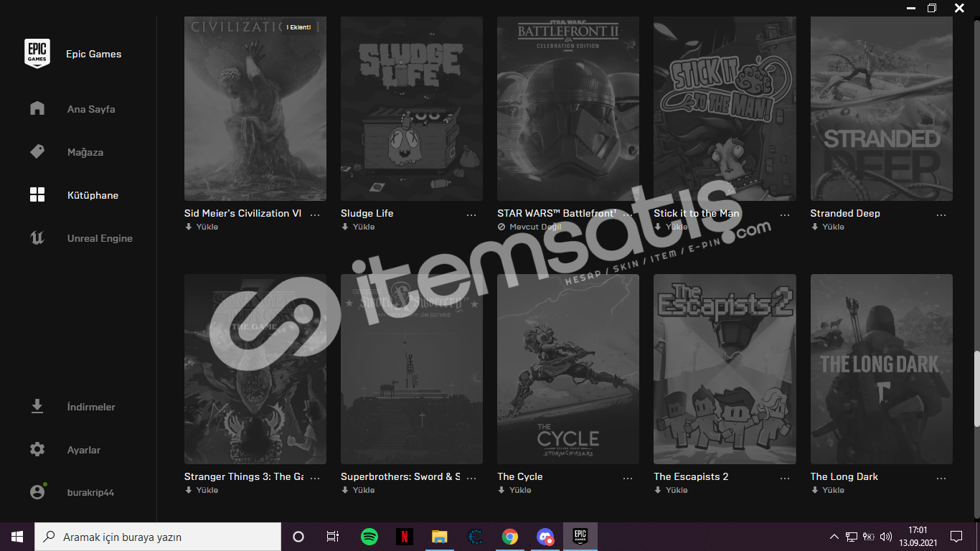Click Yükle under The Cycle

pos(514,490)
